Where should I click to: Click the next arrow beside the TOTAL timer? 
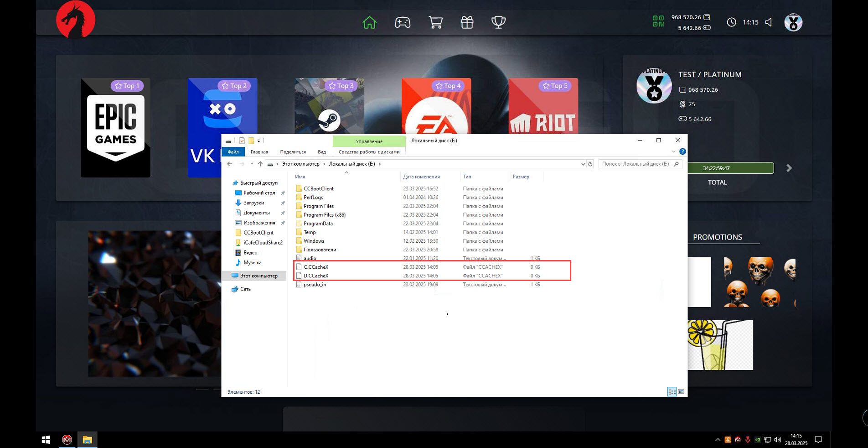(789, 168)
